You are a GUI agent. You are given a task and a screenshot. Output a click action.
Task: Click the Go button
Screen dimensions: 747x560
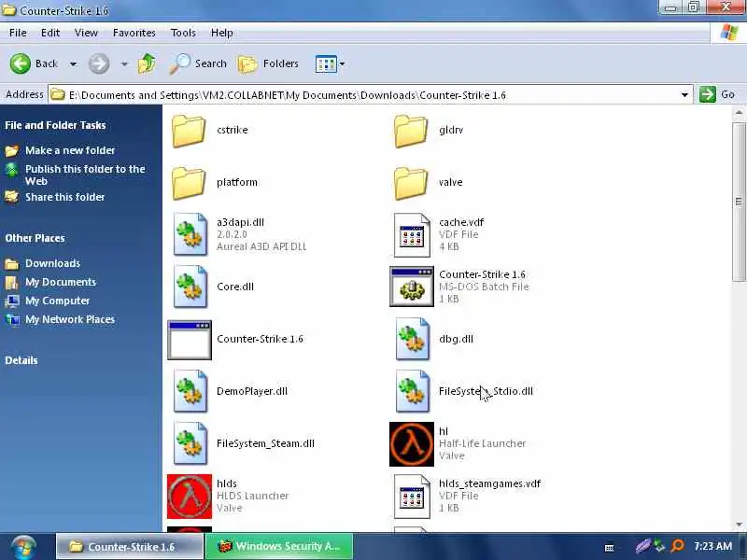(x=718, y=94)
